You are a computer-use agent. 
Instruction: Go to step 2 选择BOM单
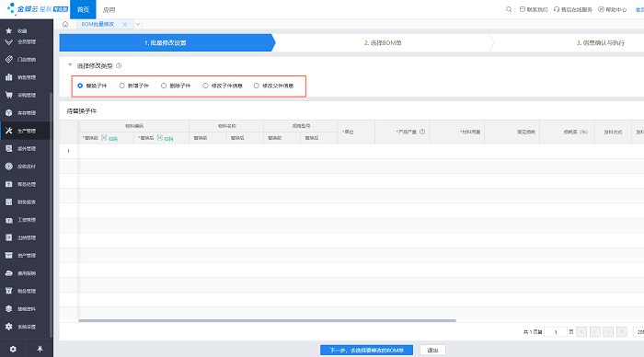(383, 42)
